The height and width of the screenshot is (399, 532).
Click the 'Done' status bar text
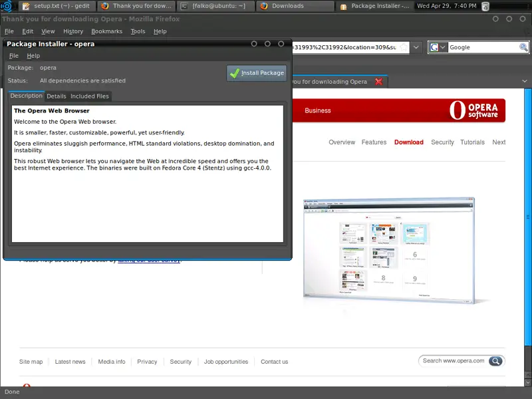[12, 392]
